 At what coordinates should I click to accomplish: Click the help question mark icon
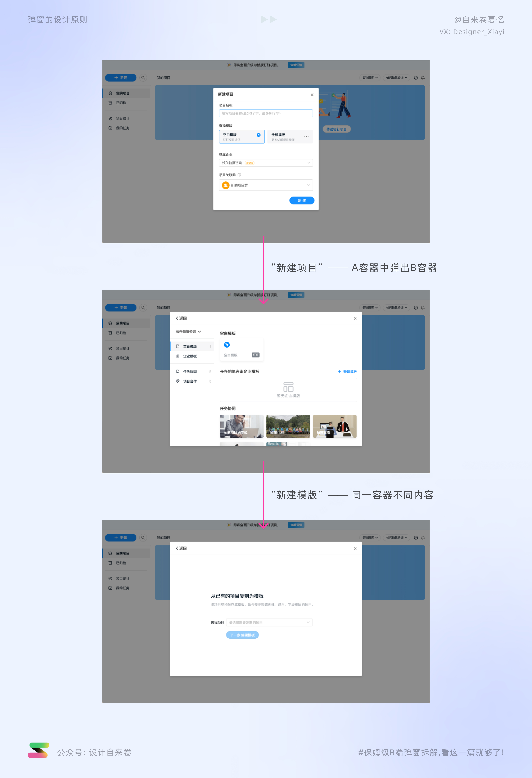pyautogui.click(x=416, y=78)
